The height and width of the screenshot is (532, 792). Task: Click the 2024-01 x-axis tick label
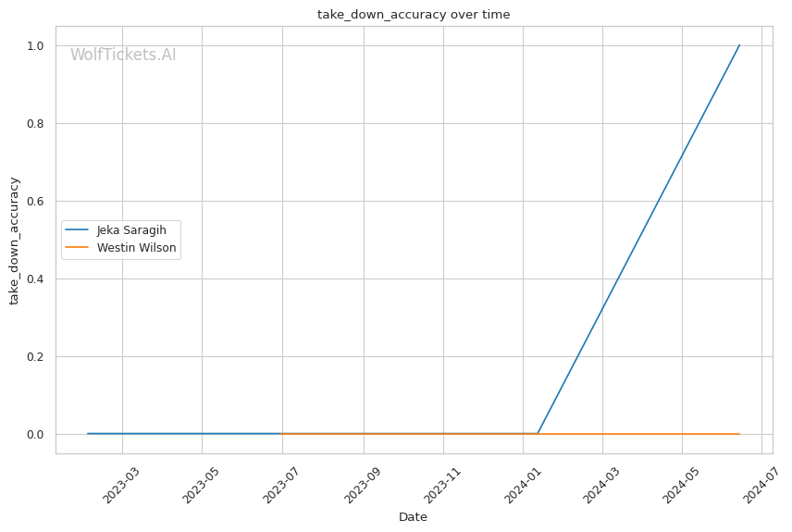521,483
